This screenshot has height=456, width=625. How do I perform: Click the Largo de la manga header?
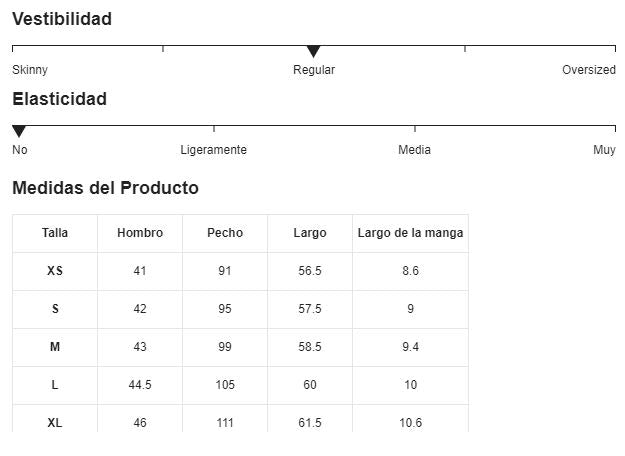[x=410, y=233]
